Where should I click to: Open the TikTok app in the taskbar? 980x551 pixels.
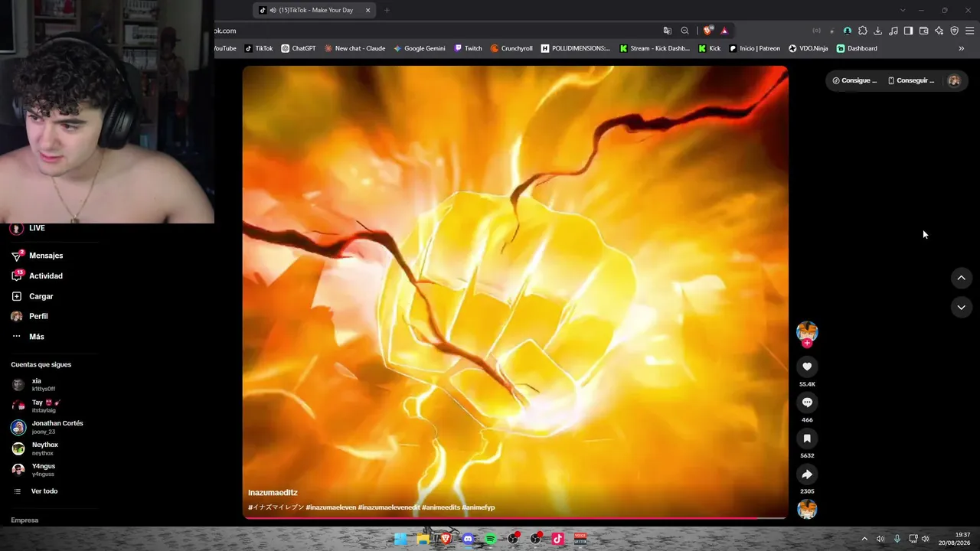[x=558, y=539]
